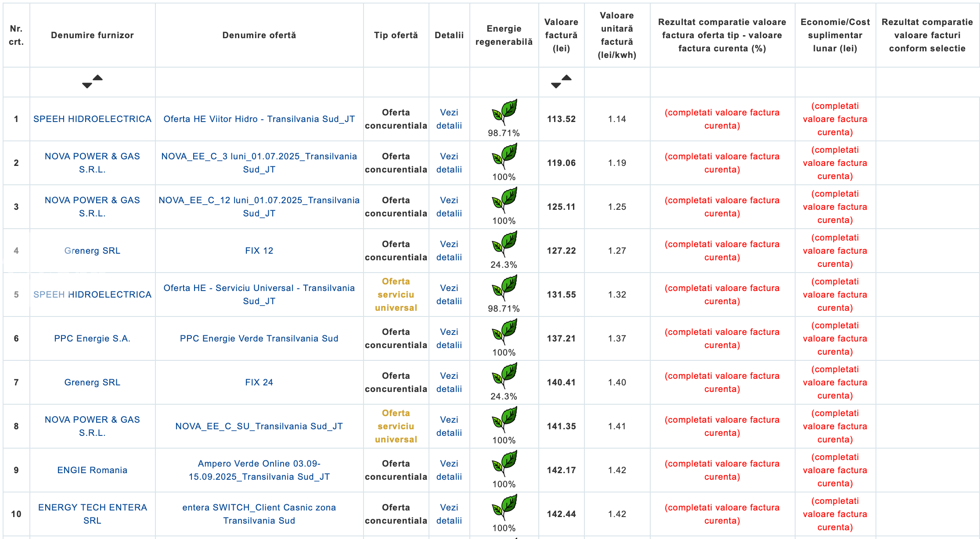This screenshot has height=539, width=980.
Task: Open the FIX 24 offer
Action: click(x=259, y=382)
